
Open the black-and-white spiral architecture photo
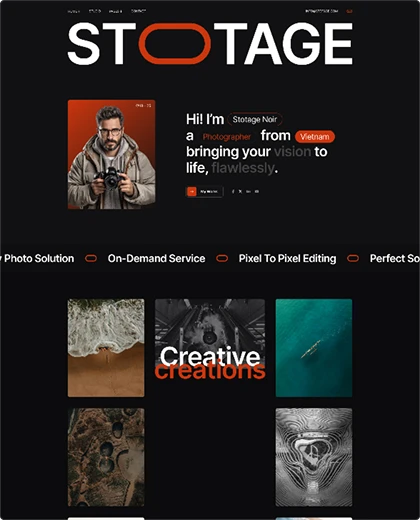click(x=314, y=457)
